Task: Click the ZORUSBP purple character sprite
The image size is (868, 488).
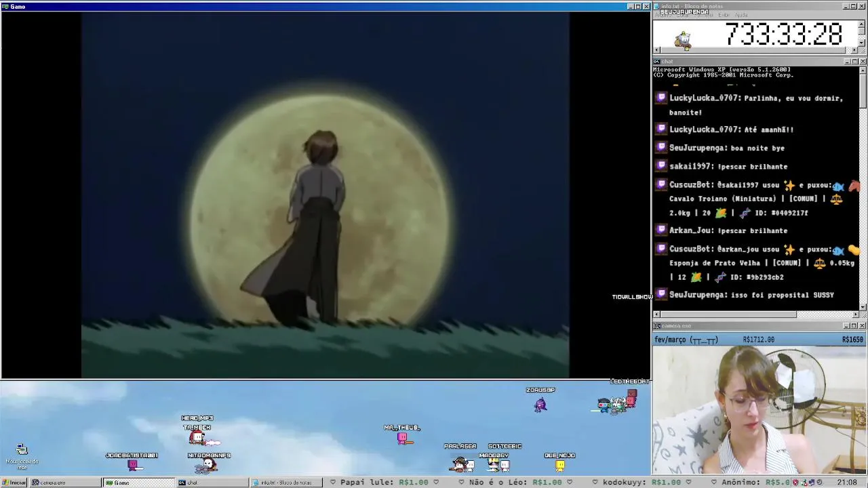Action: point(540,405)
